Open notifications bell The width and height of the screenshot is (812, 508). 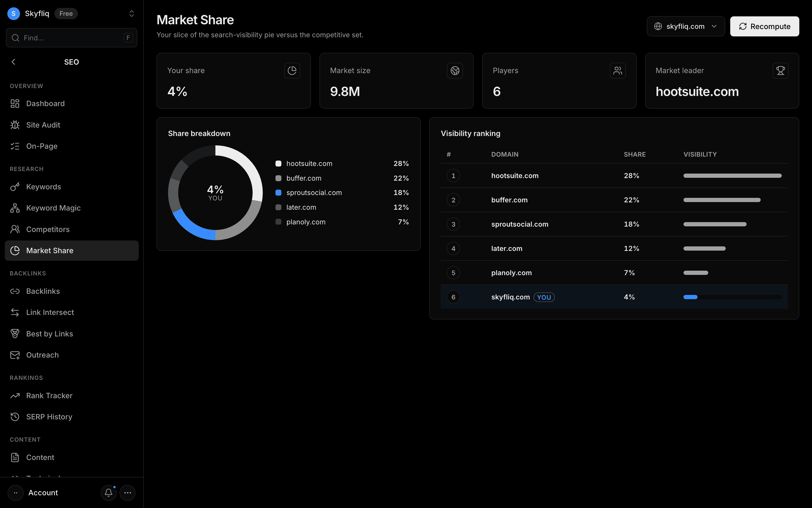(108, 492)
